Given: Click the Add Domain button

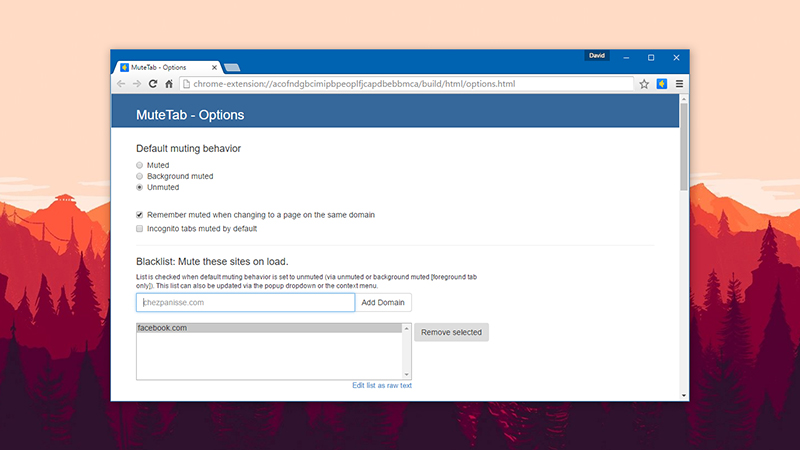Looking at the screenshot, I should coord(383,303).
